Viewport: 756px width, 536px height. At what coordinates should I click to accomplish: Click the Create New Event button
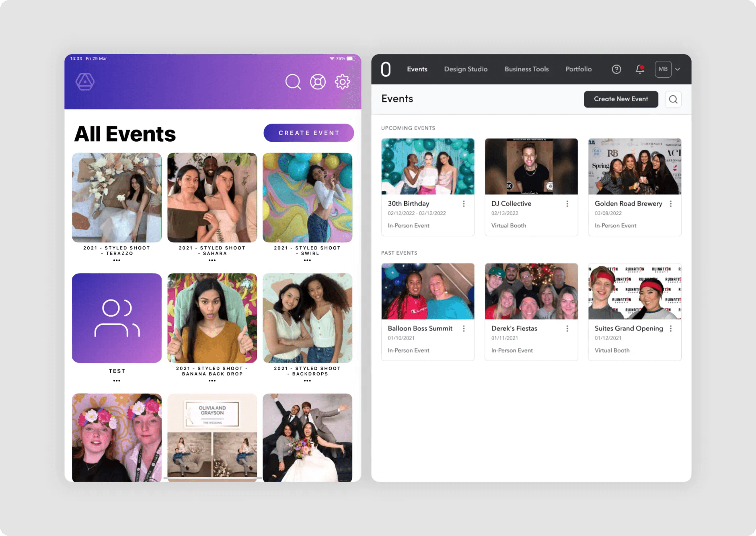(x=621, y=99)
